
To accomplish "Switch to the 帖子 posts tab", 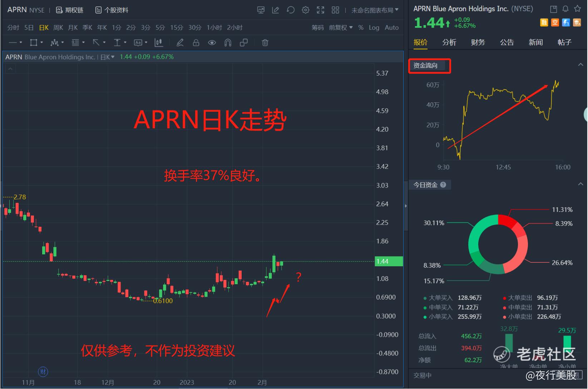I will click(x=565, y=42).
